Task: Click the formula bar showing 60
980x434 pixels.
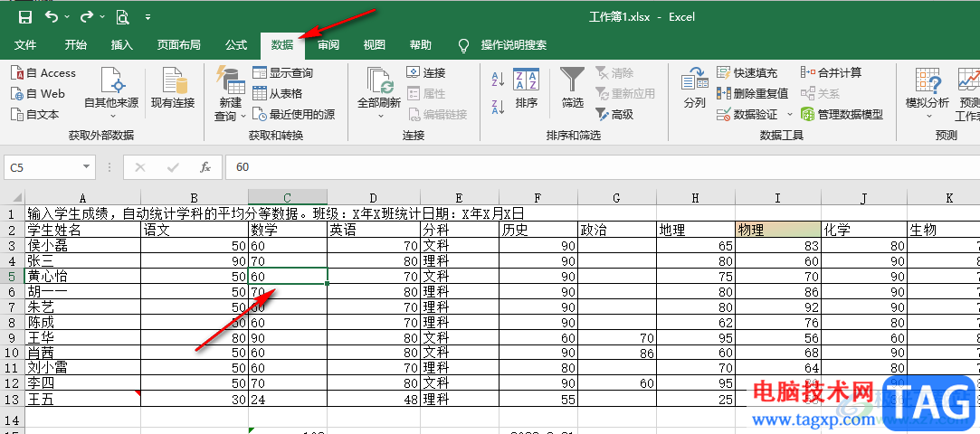Action: [x=603, y=166]
